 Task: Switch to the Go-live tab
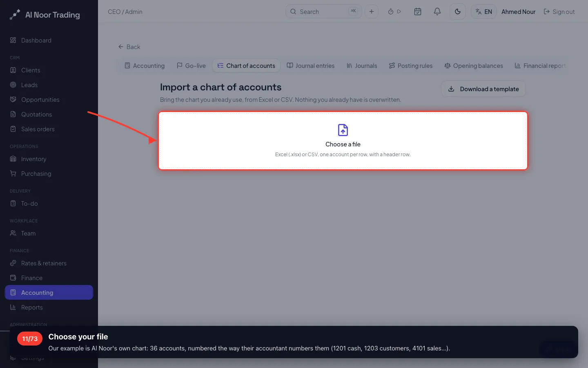[191, 66]
